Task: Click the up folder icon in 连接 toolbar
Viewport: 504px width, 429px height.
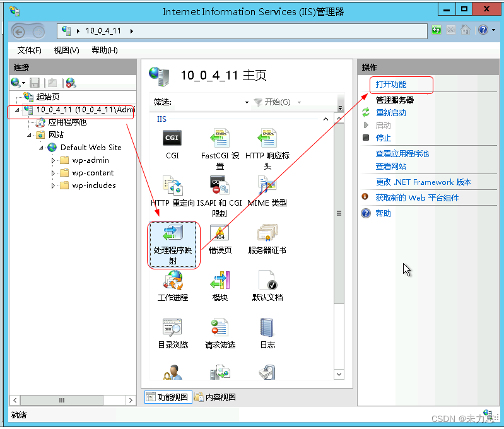Action: point(52,83)
